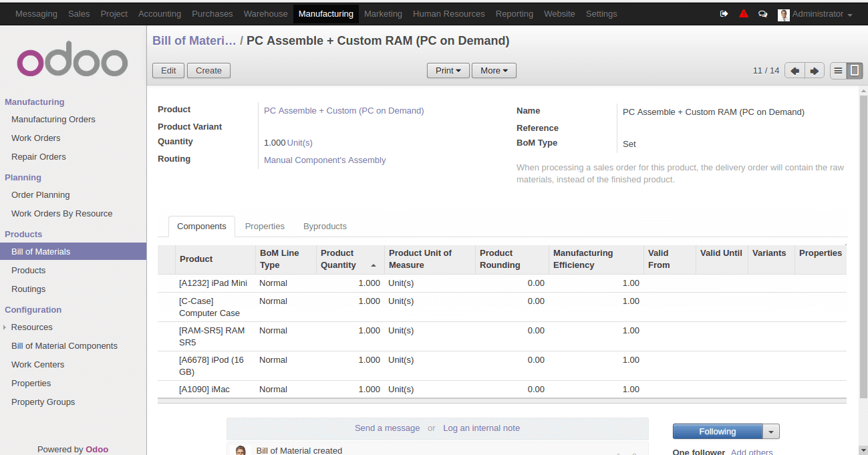The width and height of the screenshot is (868, 455).
Task: Click the Unit(s) quantity link
Action: click(x=300, y=143)
